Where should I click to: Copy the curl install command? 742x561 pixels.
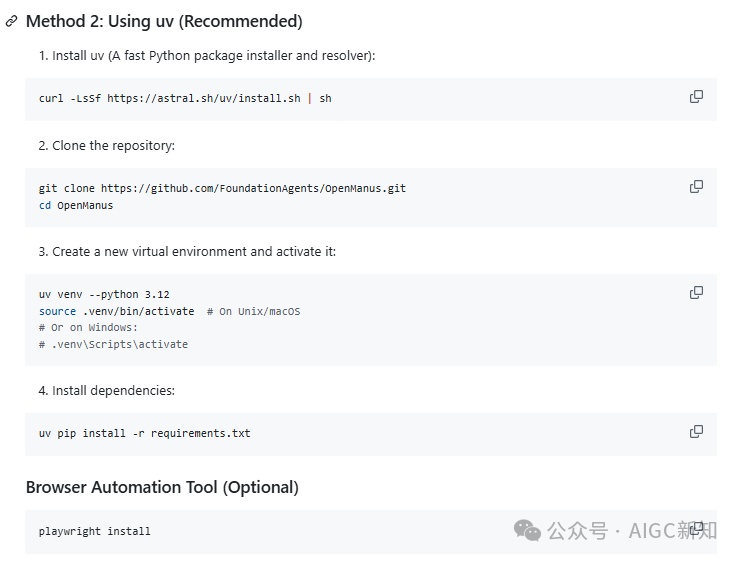[696, 97]
